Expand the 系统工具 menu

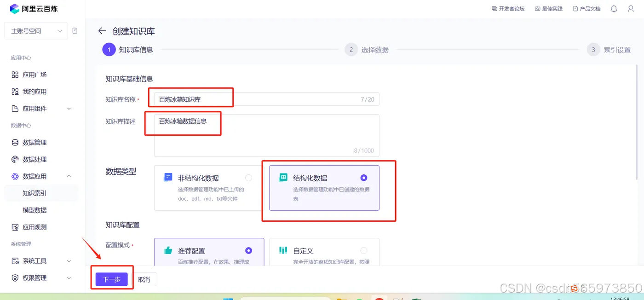click(34, 260)
